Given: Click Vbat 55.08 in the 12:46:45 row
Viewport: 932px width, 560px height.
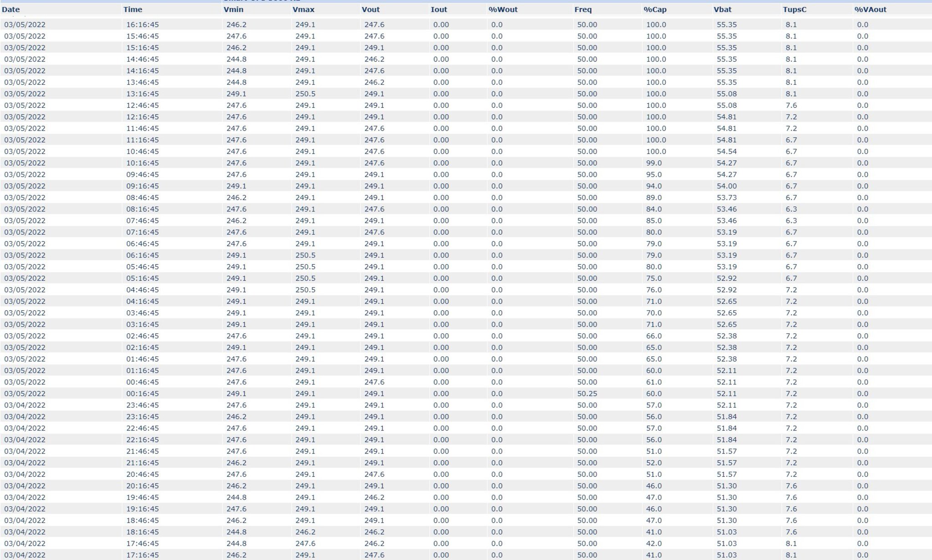Looking at the screenshot, I should coord(727,106).
